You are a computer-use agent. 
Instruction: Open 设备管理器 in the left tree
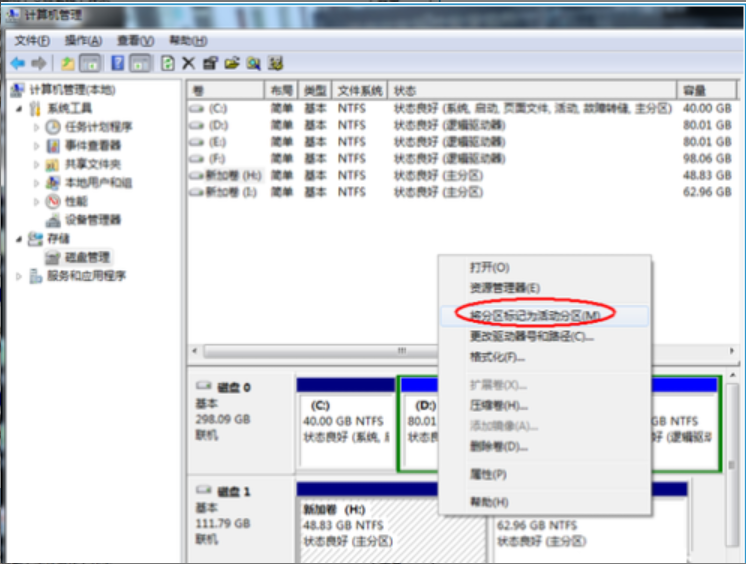tap(92, 220)
